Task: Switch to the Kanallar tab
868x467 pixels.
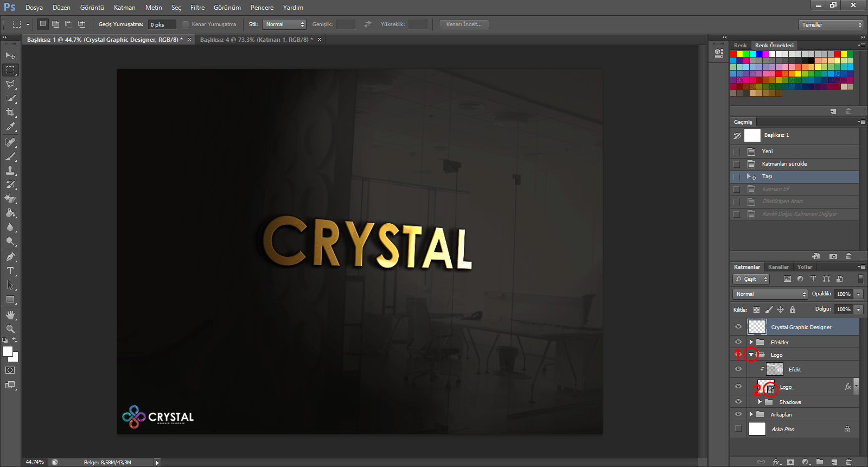Action: pos(778,267)
